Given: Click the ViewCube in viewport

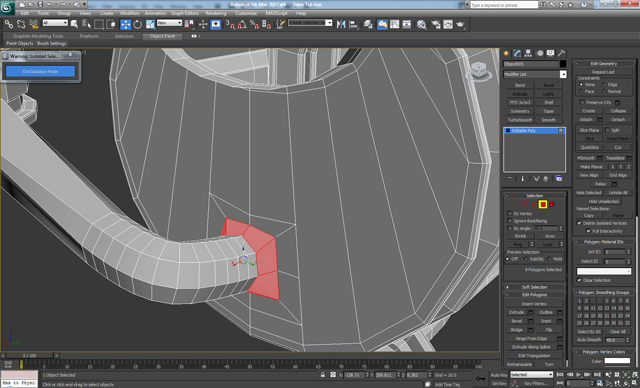Looking at the screenshot, I should (479, 71).
